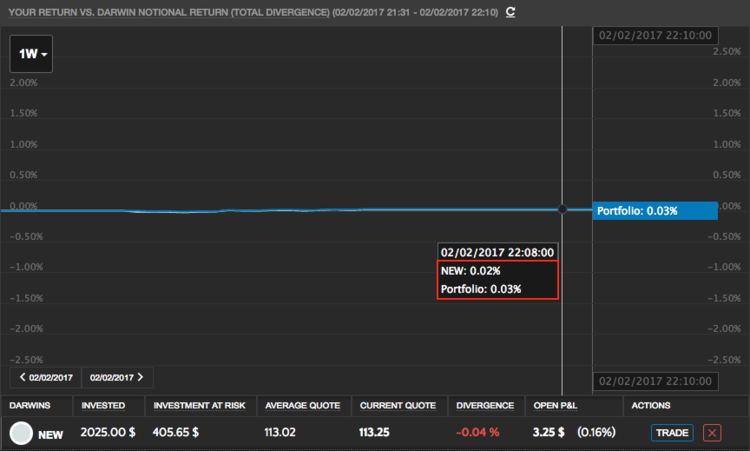The width and height of the screenshot is (750, 451).
Task: Click the NEW darwin avatar circle
Action: click(20, 433)
